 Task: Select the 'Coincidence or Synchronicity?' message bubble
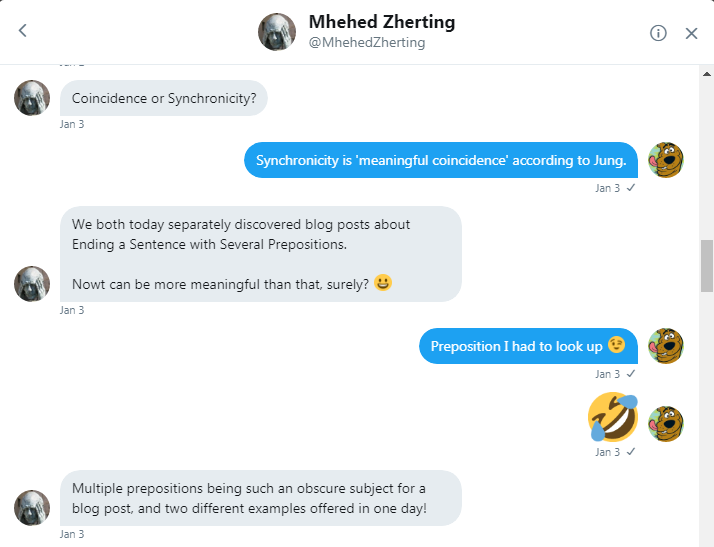pos(164,99)
